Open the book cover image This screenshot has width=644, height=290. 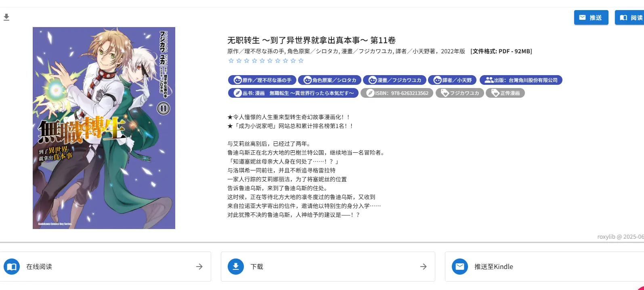pyautogui.click(x=104, y=128)
